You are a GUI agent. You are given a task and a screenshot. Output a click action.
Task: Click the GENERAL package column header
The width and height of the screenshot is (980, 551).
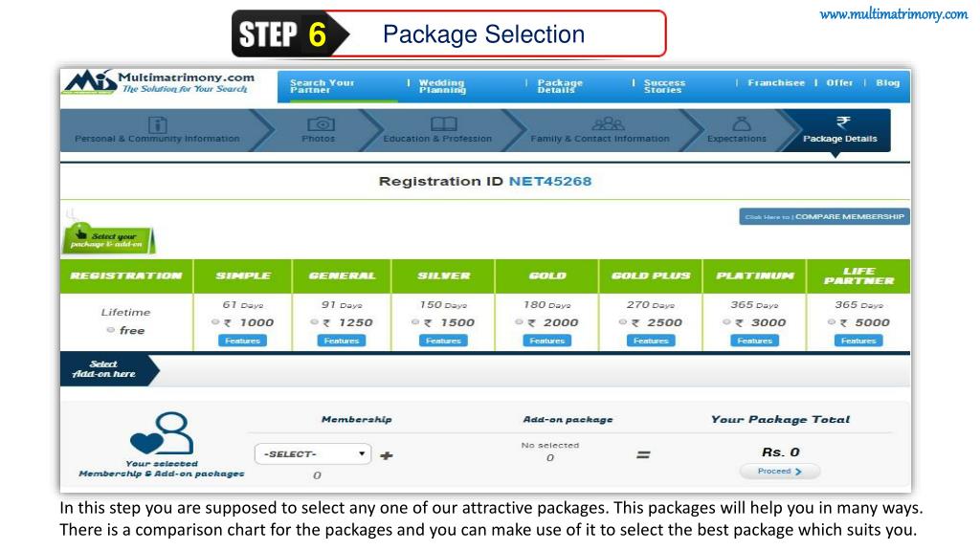click(x=342, y=276)
